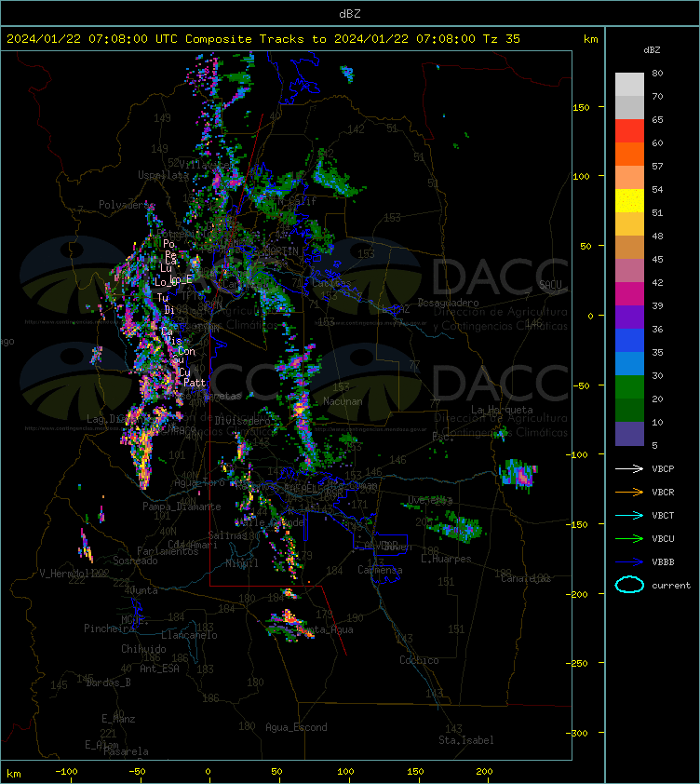The image size is (700, 784).
Task: Click the green VBCU arrow legend icon
Action: 629,538
